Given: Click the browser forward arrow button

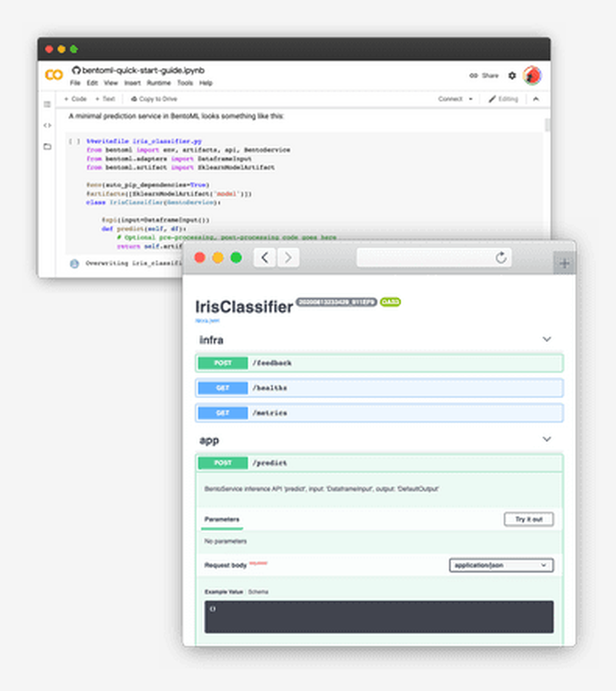Looking at the screenshot, I should 288,258.
